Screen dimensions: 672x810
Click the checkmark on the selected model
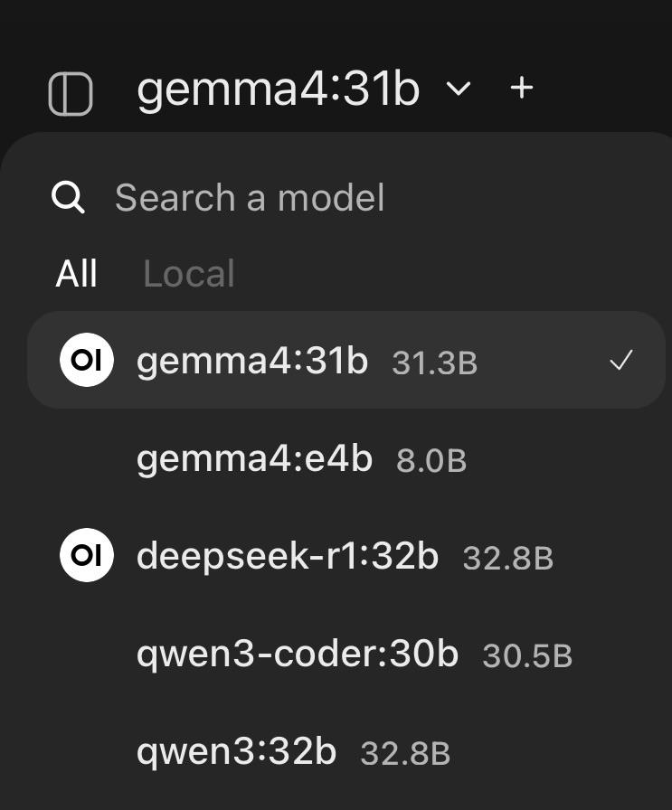click(620, 362)
